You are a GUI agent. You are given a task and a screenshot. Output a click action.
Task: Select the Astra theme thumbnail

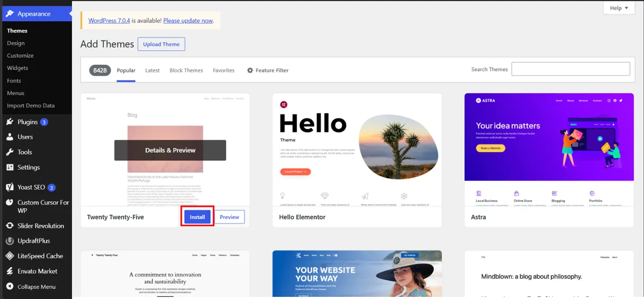[549, 150]
